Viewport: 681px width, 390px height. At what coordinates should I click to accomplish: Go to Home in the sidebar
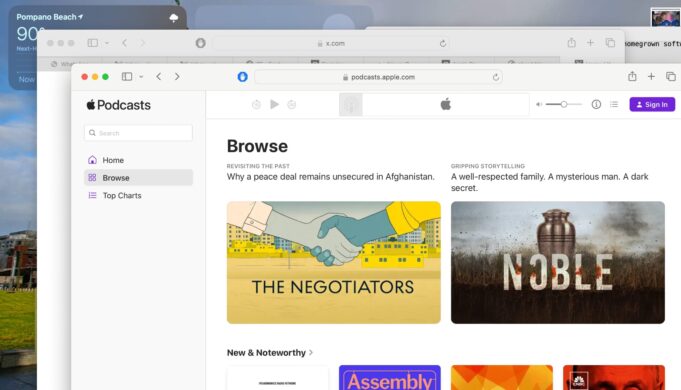138,160
